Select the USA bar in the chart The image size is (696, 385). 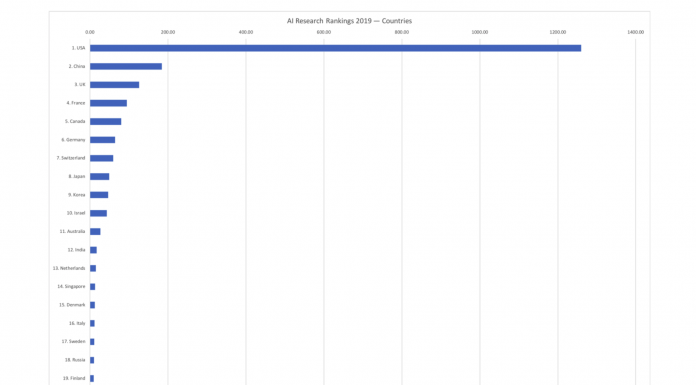pos(336,48)
